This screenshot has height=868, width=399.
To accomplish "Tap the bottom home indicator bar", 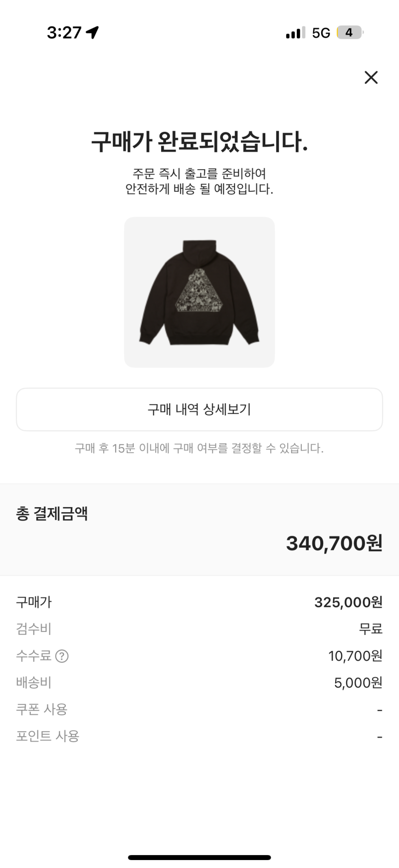I will click(x=199, y=844).
